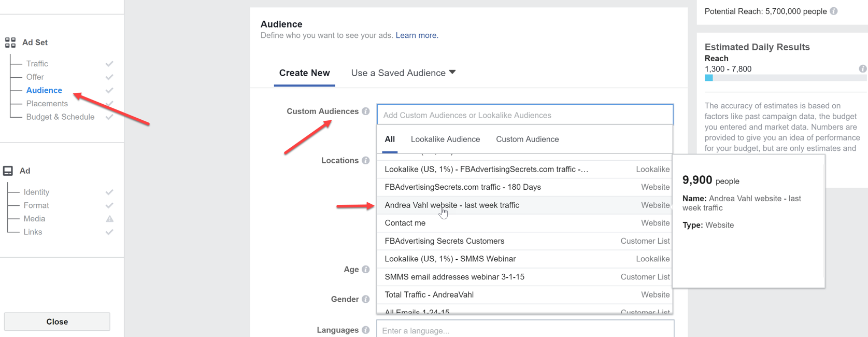This screenshot has height=337, width=868.
Task: Select Andrea Vahl website last week traffic
Action: (452, 205)
